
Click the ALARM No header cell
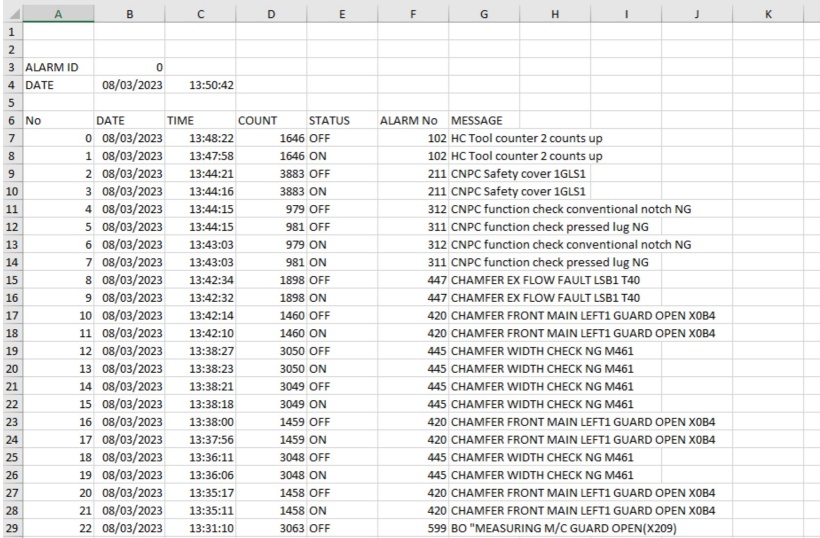[x=411, y=120]
